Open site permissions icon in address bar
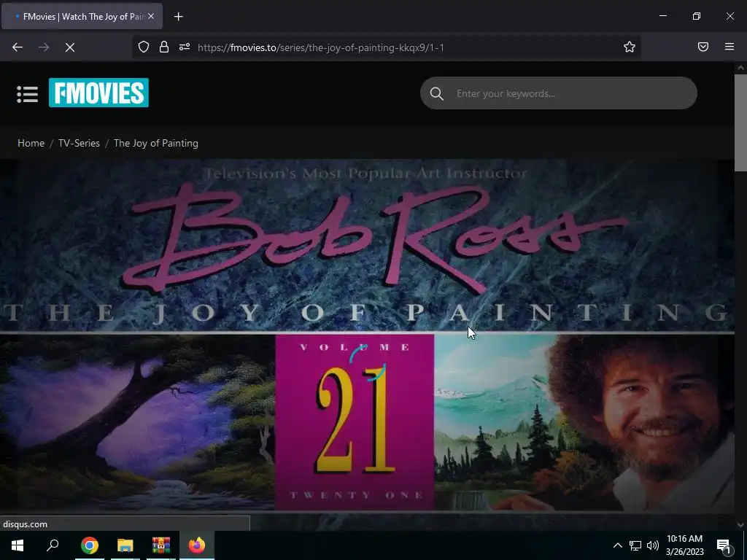 tap(185, 47)
